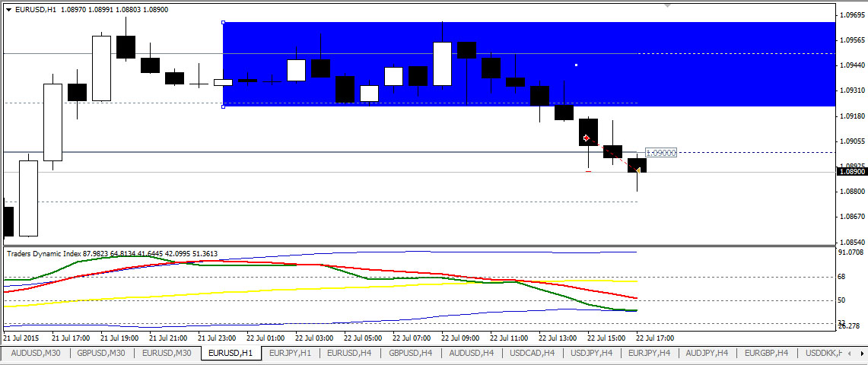The width and height of the screenshot is (868, 365).
Task: Click the white center point inside blue rectangle
Action: pos(577,65)
